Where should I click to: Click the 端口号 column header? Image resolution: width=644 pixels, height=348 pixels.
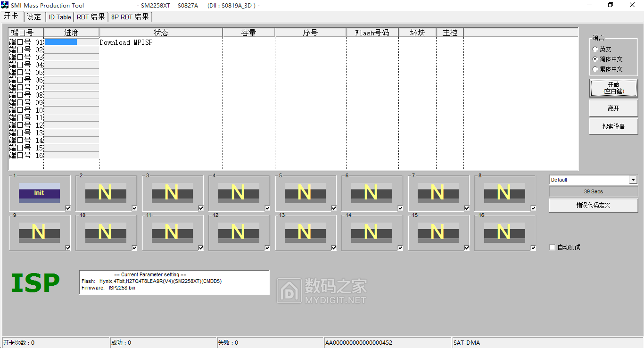[26, 33]
